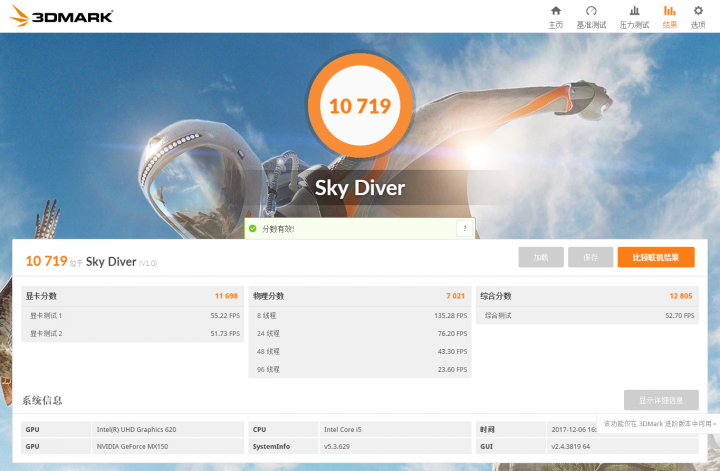The height and width of the screenshot is (471, 720).
Task: Click the 10 719 score in results header
Action: coord(46,261)
